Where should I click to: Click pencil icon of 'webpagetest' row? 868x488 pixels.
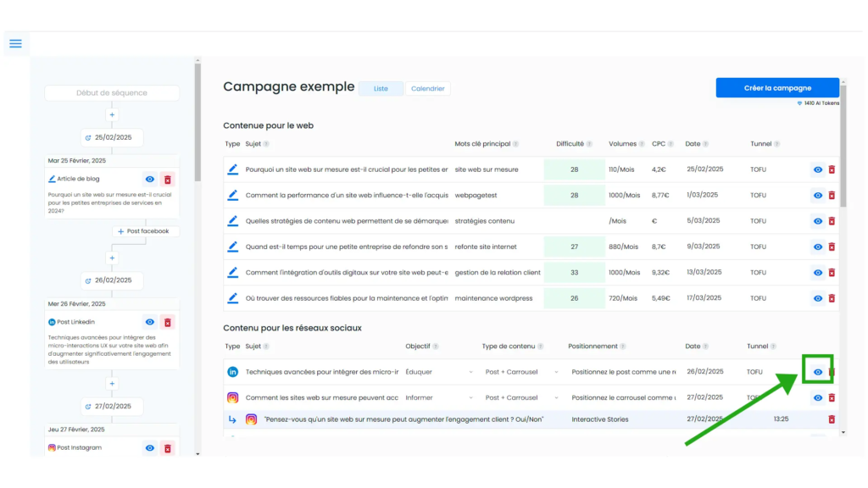233,195
